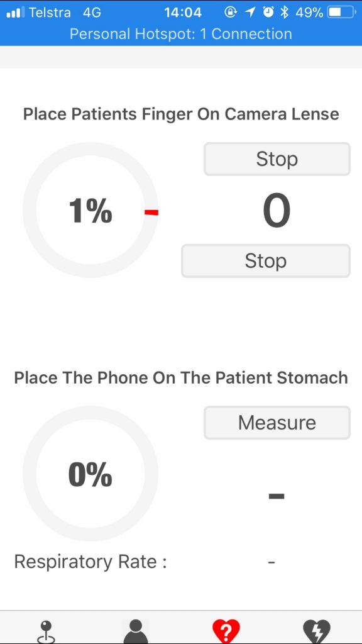Tap the Bluetooth icon in status bar
The image size is (362, 644).
click(285, 13)
